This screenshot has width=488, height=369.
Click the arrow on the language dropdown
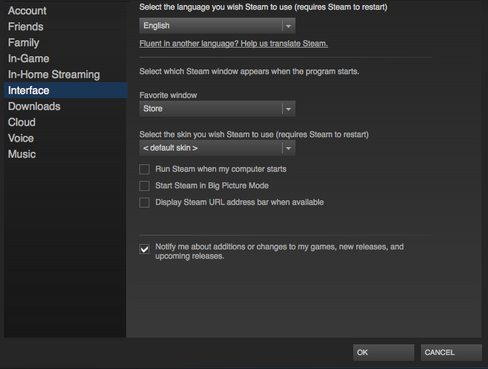click(x=289, y=26)
